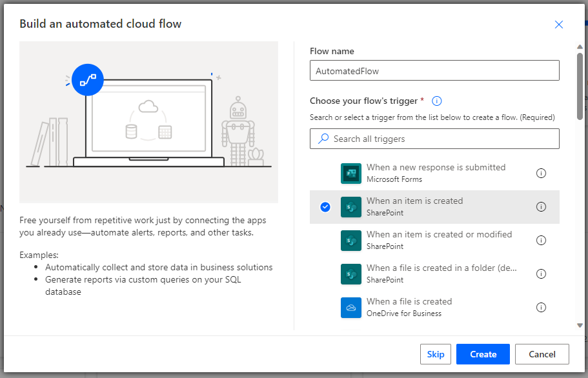Click the 'Search all triggers' field

[x=434, y=139]
